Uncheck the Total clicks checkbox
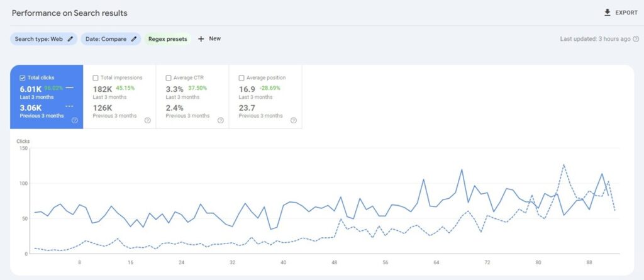Screen dimensions: 644x280 pos(23,78)
